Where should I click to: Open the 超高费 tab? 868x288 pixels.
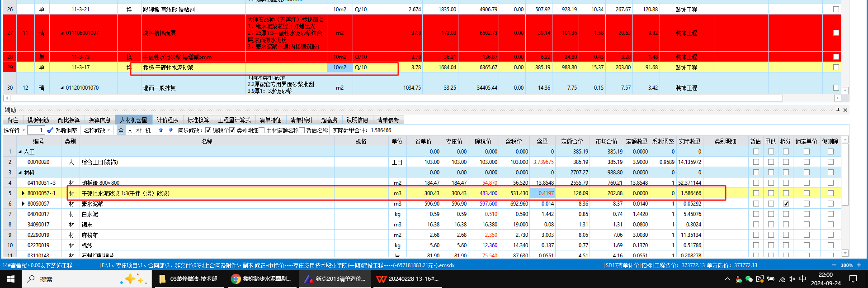330,120
